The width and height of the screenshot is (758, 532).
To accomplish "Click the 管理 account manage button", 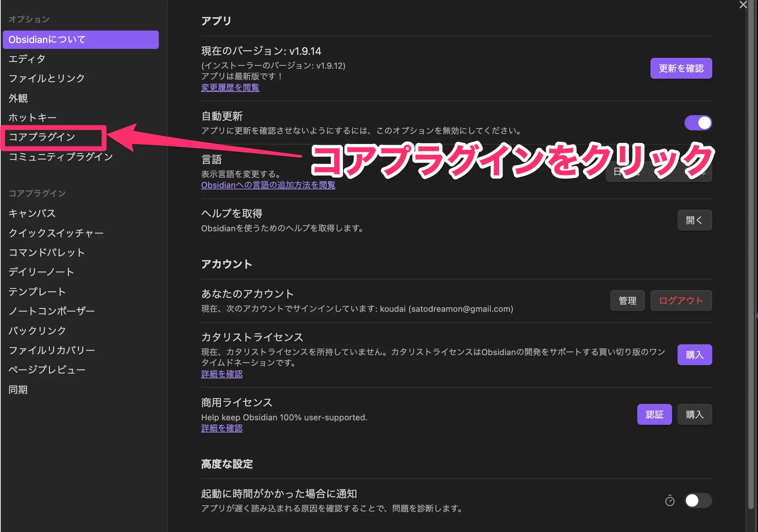I will pos(627,301).
